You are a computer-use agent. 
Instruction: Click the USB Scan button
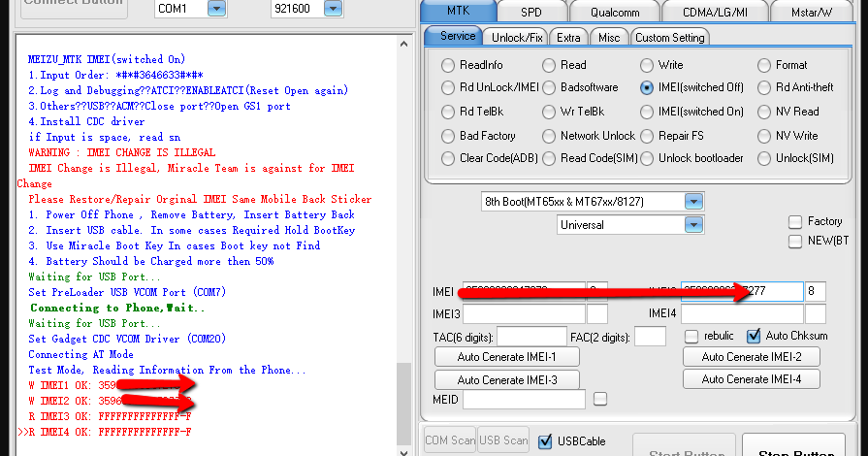click(x=503, y=440)
